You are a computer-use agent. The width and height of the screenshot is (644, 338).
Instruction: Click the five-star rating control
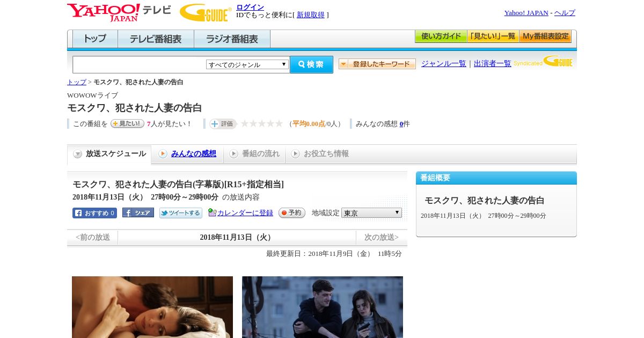coord(262,123)
